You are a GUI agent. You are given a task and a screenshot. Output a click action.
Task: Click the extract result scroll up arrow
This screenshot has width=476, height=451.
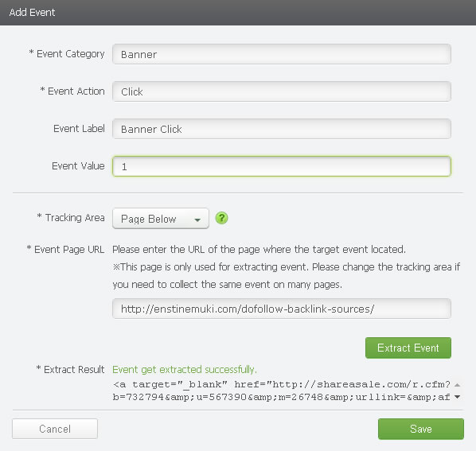457,385
